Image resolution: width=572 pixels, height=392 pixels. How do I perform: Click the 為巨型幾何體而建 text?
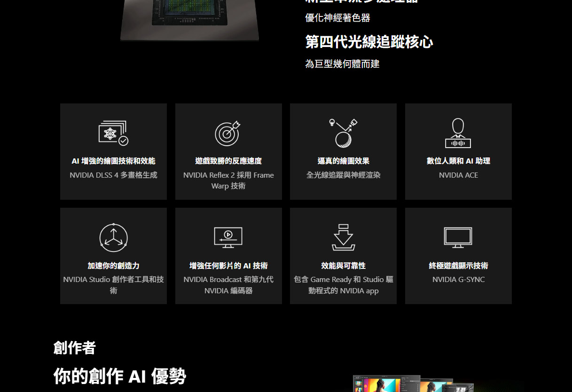pyautogui.click(x=342, y=63)
